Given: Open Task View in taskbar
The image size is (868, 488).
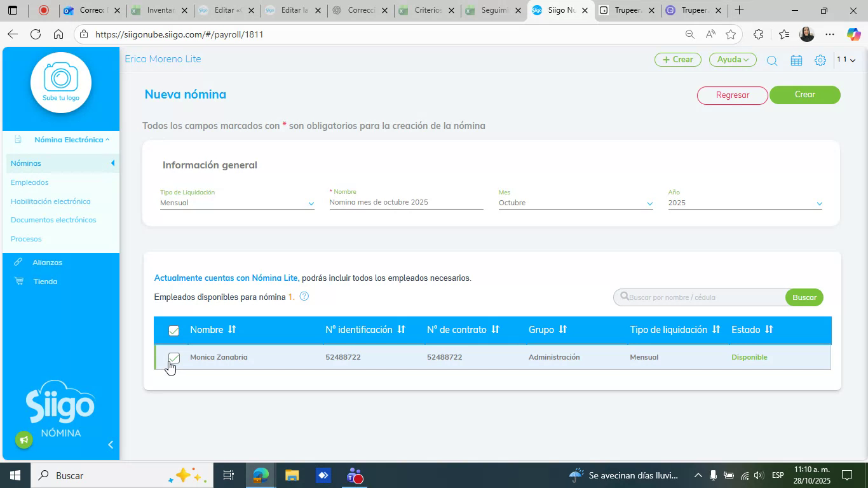Looking at the screenshot, I should click(229, 475).
